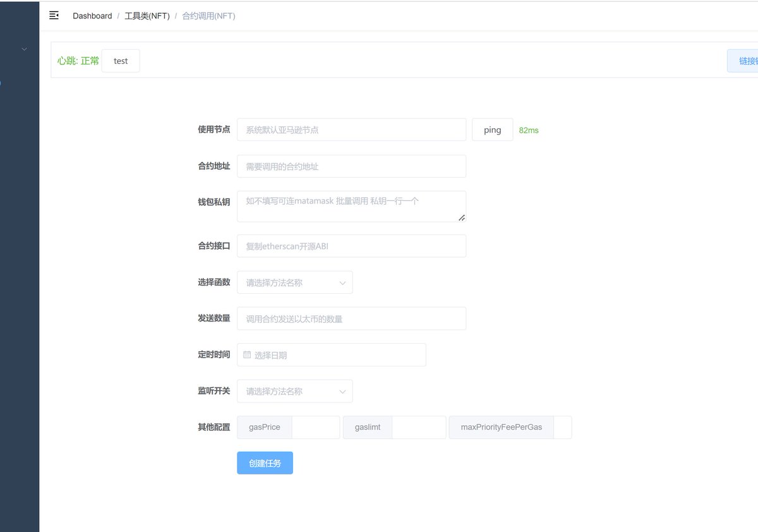
Task: Open the 监听开关 dropdown
Action: [294, 391]
